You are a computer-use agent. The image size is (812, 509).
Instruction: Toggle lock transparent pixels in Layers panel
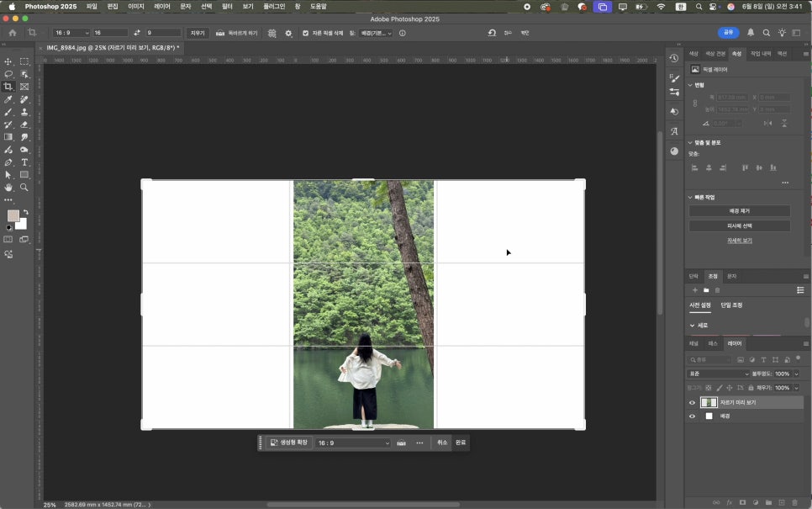click(709, 388)
